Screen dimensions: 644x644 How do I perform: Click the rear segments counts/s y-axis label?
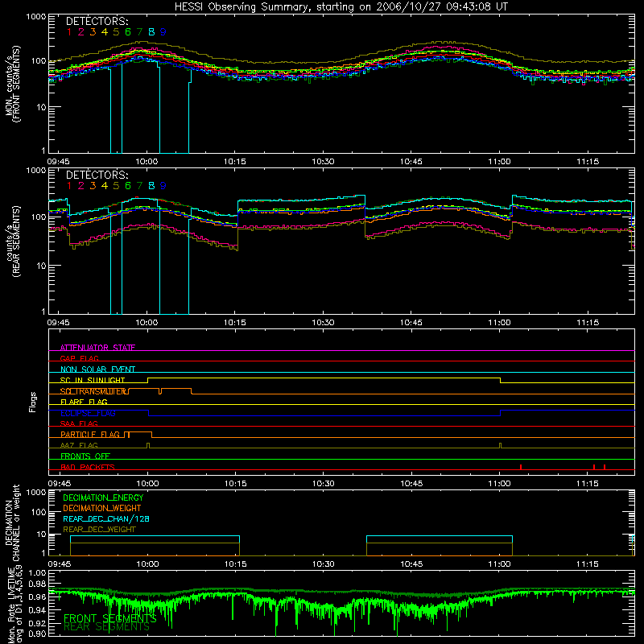(x=13, y=242)
